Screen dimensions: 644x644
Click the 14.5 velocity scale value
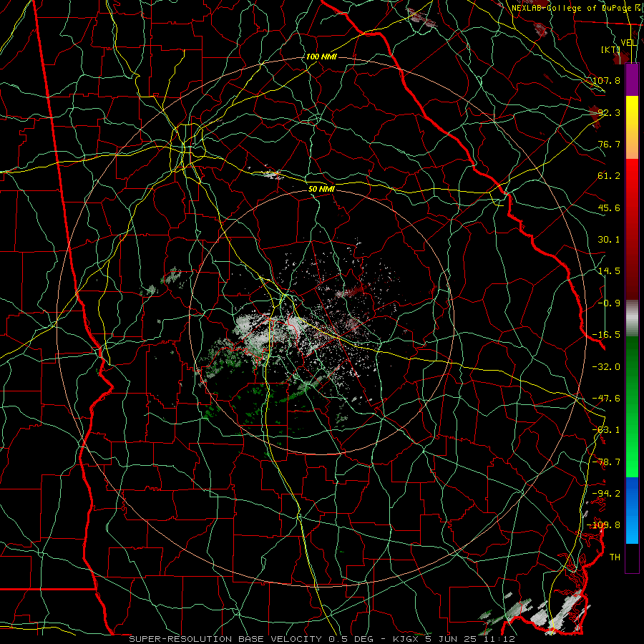click(x=609, y=271)
